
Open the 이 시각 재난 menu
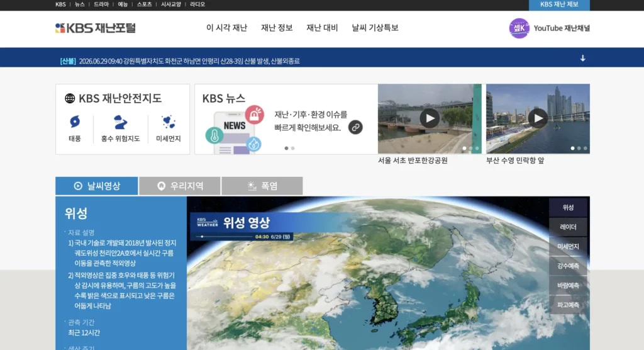[226, 28]
